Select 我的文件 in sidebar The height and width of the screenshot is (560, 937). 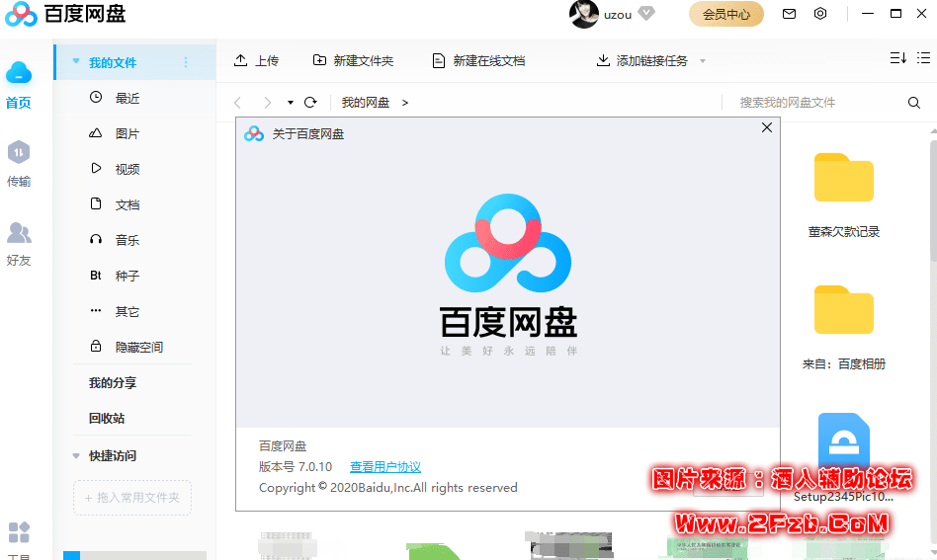(135, 62)
